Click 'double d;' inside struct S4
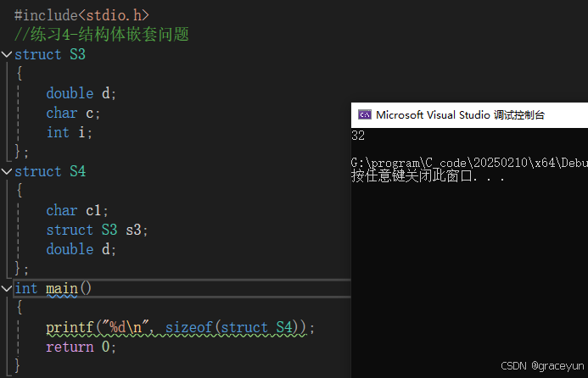 pyautogui.click(x=81, y=249)
